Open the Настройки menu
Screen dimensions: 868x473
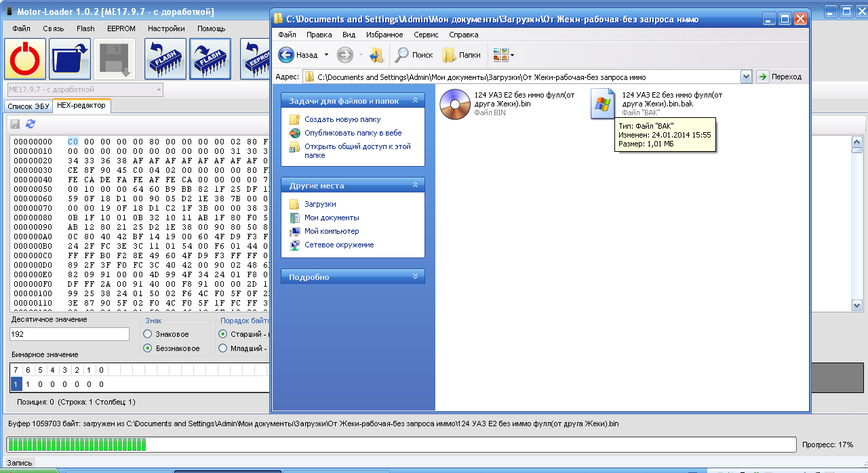pos(166,28)
